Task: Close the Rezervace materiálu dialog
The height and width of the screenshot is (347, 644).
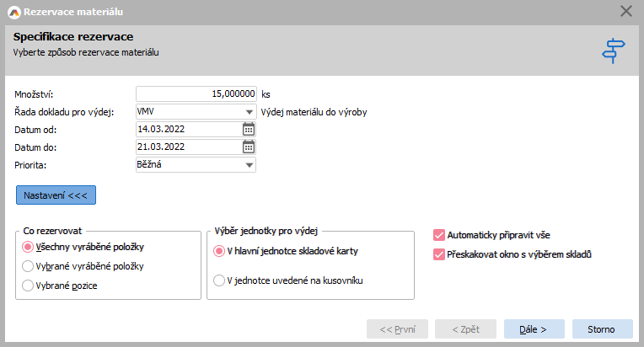Action: pyautogui.click(x=625, y=11)
